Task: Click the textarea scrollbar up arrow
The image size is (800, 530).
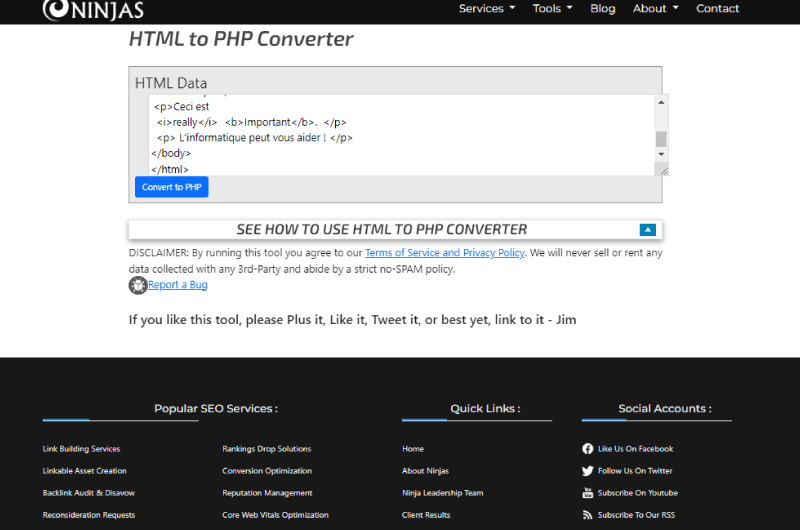Action: click(661, 103)
